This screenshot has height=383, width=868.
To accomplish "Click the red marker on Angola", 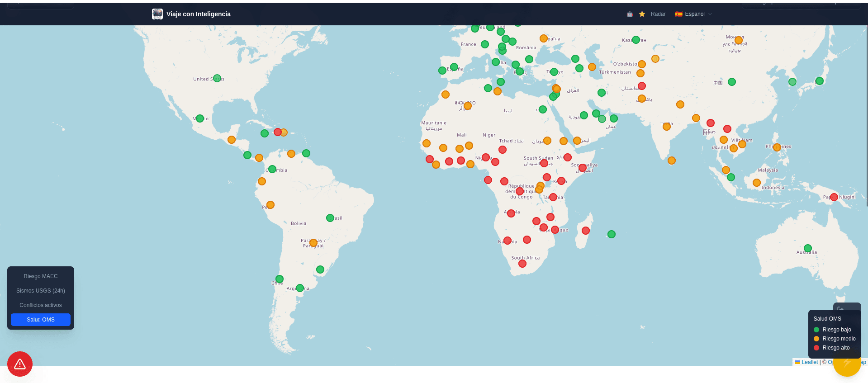I will point(511,213).
